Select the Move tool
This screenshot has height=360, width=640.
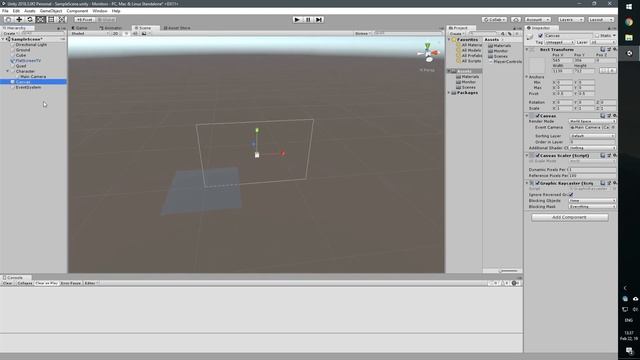tap(19, 20)
